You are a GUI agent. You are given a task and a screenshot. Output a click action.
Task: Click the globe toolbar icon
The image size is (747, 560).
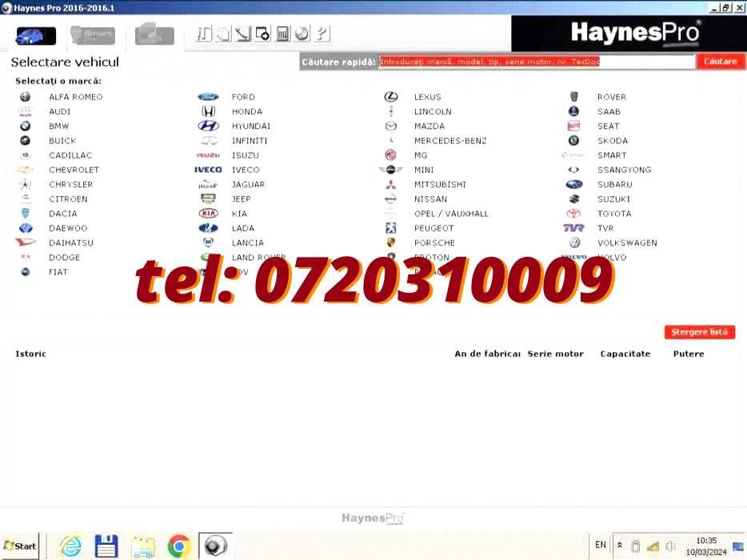point(302,34)
